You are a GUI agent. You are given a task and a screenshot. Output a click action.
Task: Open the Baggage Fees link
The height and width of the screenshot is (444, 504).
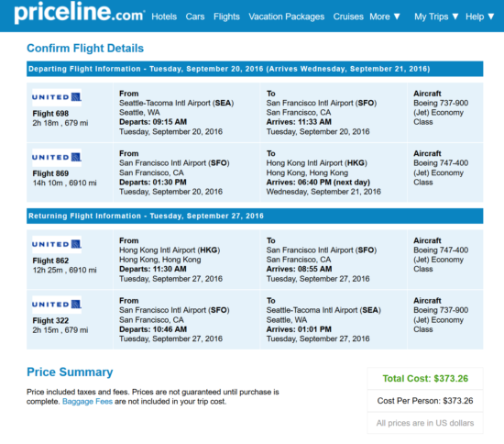87,402
